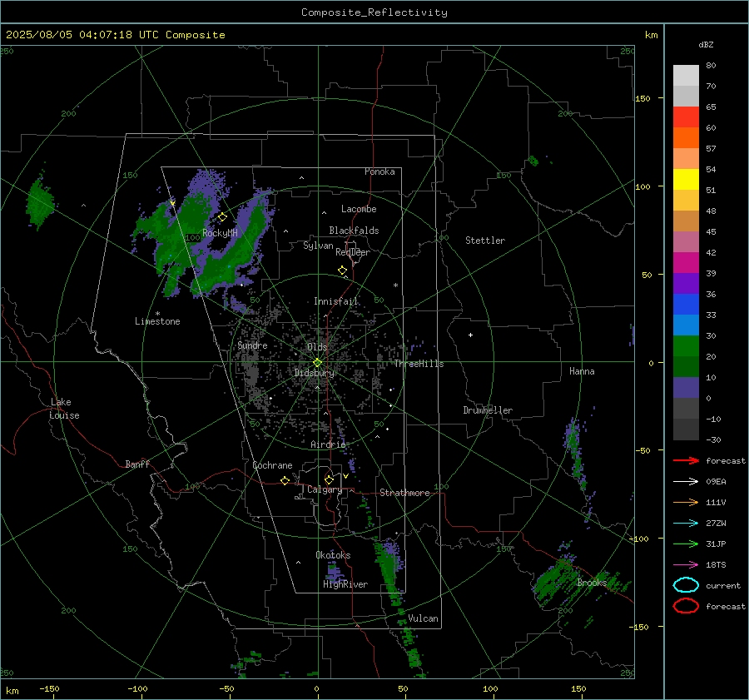Image resolution: width=749 pixels, height=700 pixels.
Task: Click the Calgary city label
Action: 325,489
